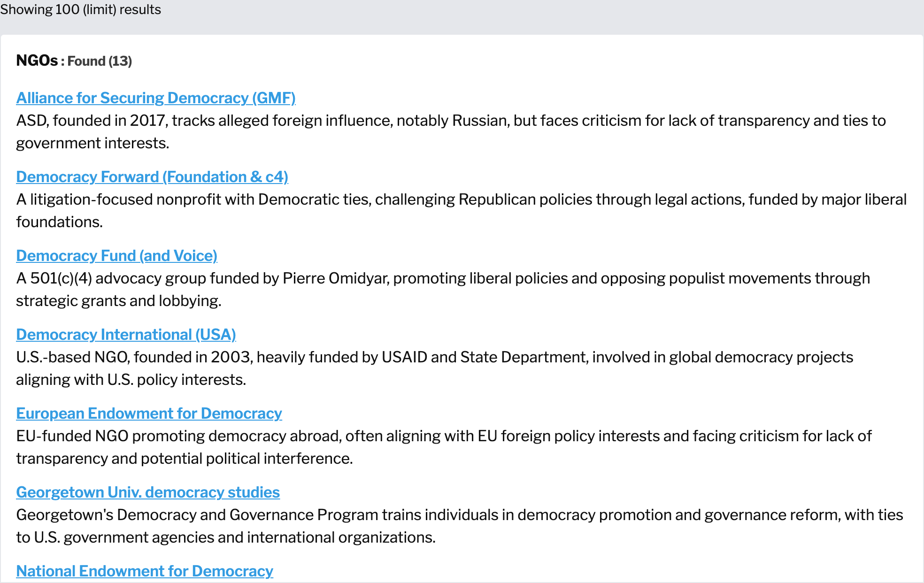Click the NGOs section heading
The image size is (924, 583).
pyautogui.click(x=37, y=61)
